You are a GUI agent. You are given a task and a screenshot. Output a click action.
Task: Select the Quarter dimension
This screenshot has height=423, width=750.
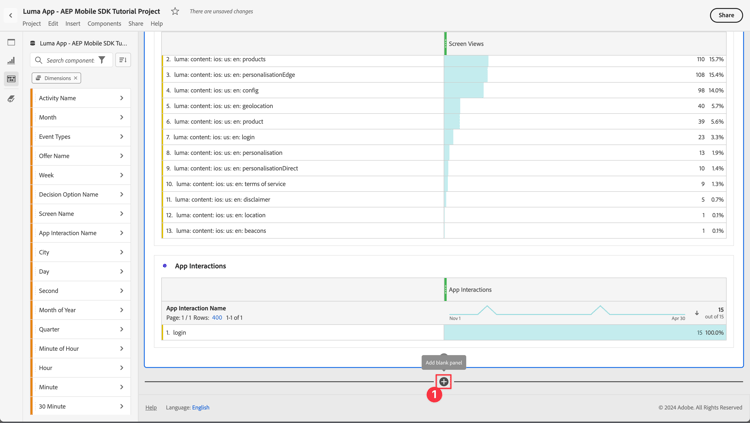pos(81,329)
